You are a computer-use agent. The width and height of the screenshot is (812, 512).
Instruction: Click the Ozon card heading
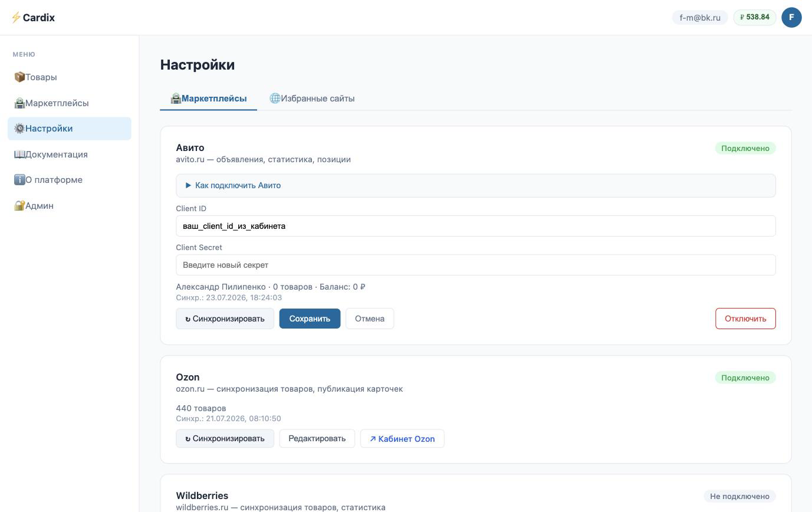(188, 377)
